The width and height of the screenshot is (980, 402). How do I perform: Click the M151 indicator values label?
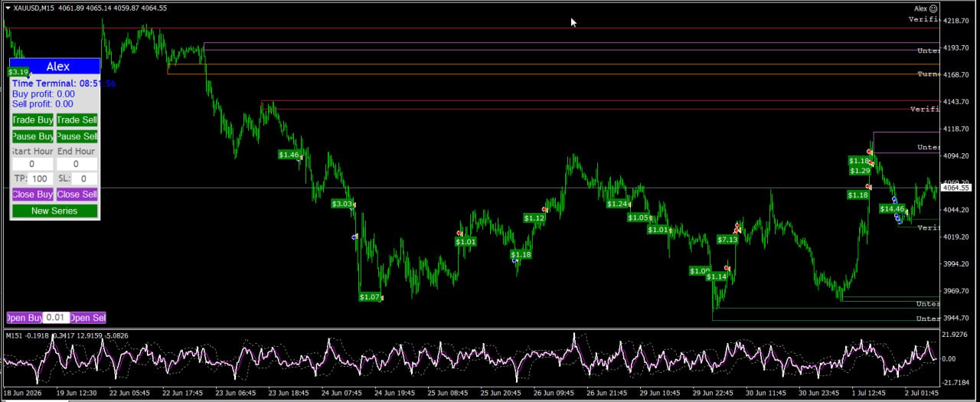pos(67,335)
